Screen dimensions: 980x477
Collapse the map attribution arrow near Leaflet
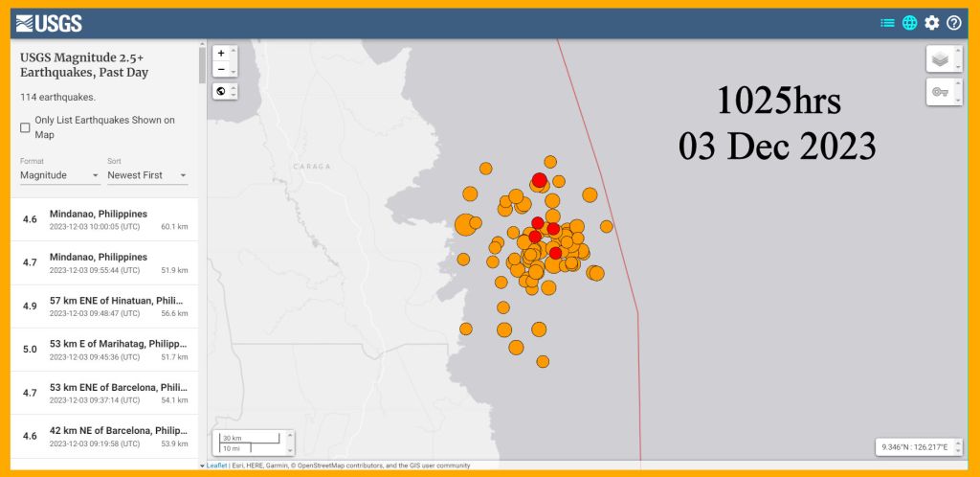pyautogui.click(x=202, y=466)
